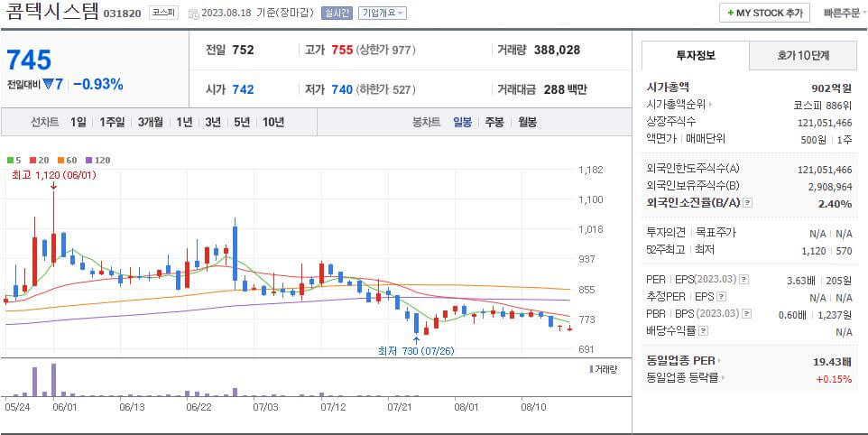
Task: Click the 고가 value 755
Action: [x=342, y=50]
